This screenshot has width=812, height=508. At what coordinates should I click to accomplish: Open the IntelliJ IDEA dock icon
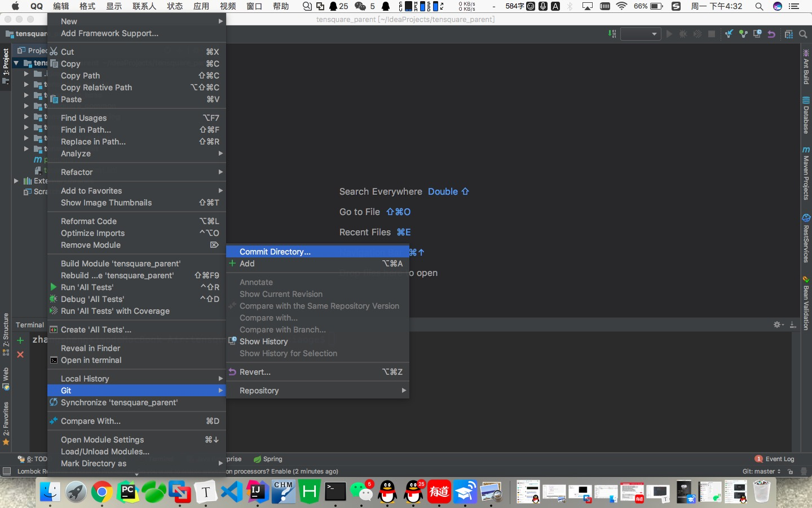(x=257, y=492)
